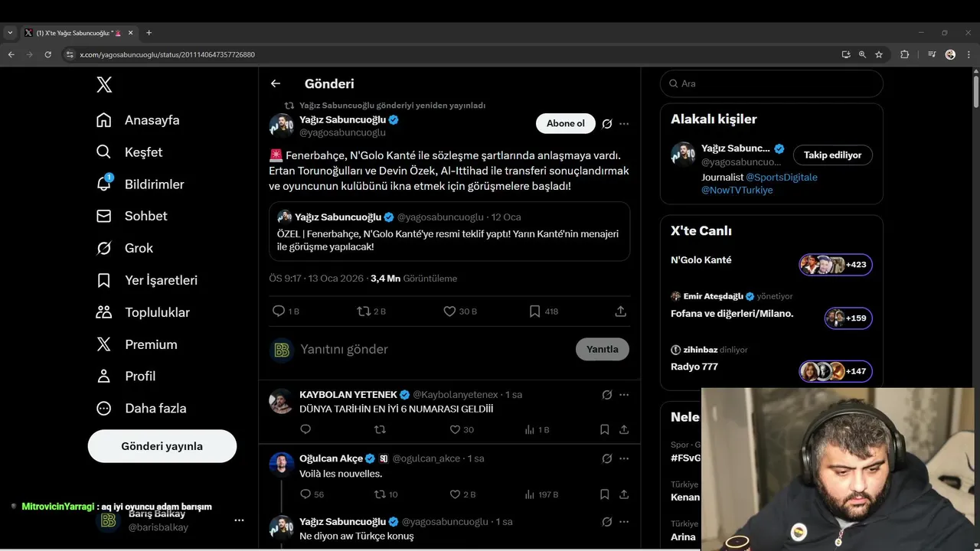Open more options on the Ne diyon aw reply
The image size is (980, 551).
624,522
